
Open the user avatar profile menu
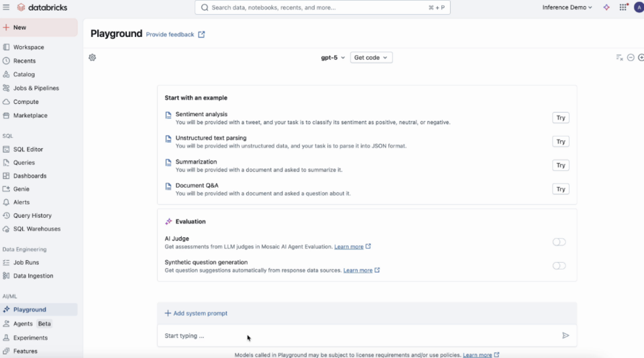pyautogui.click(x=638, y=7)
